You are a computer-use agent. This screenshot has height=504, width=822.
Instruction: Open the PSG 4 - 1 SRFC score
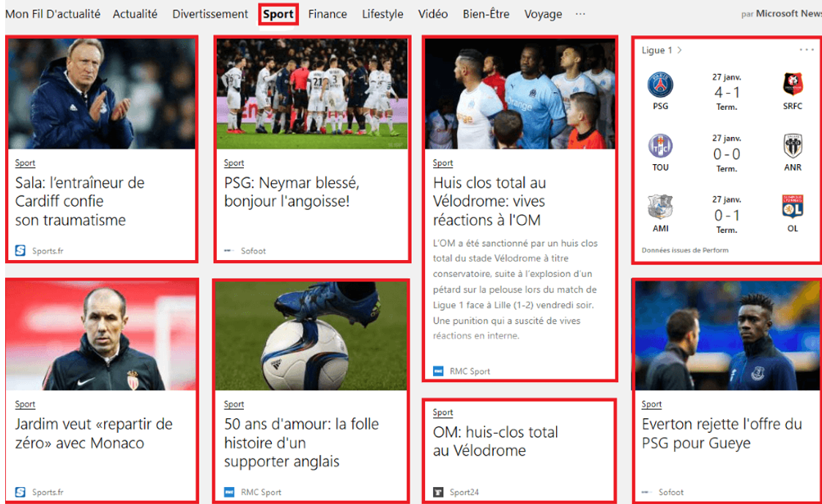point(727,92)
